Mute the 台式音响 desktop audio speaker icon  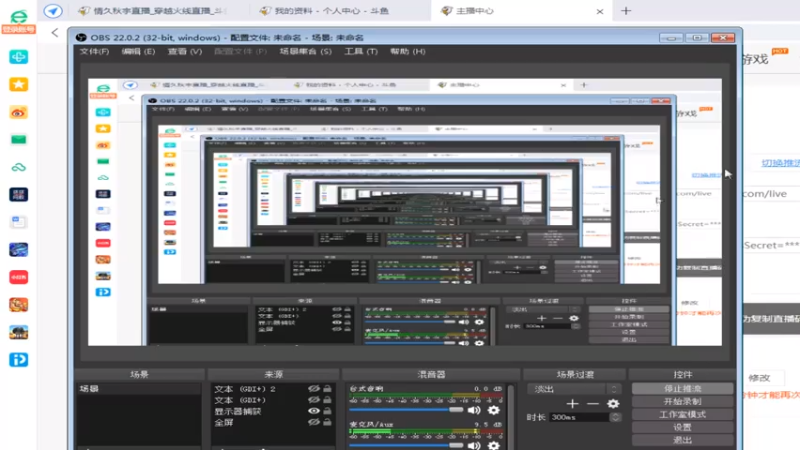point(474,410)
